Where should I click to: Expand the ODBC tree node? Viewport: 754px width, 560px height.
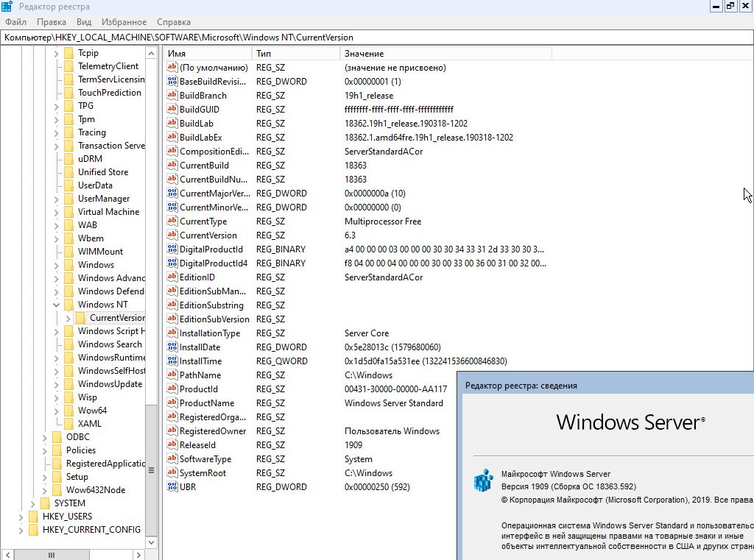(45, 437)
